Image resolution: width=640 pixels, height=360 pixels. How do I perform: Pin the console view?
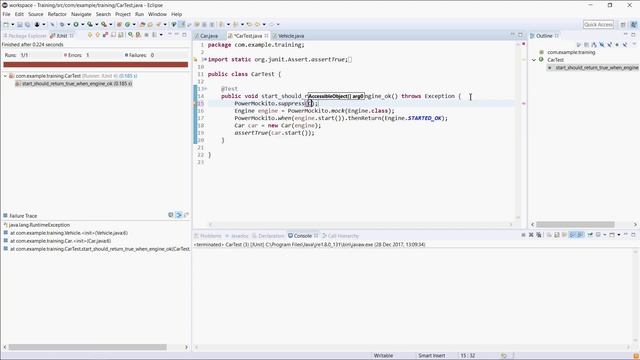coord(590,235)
